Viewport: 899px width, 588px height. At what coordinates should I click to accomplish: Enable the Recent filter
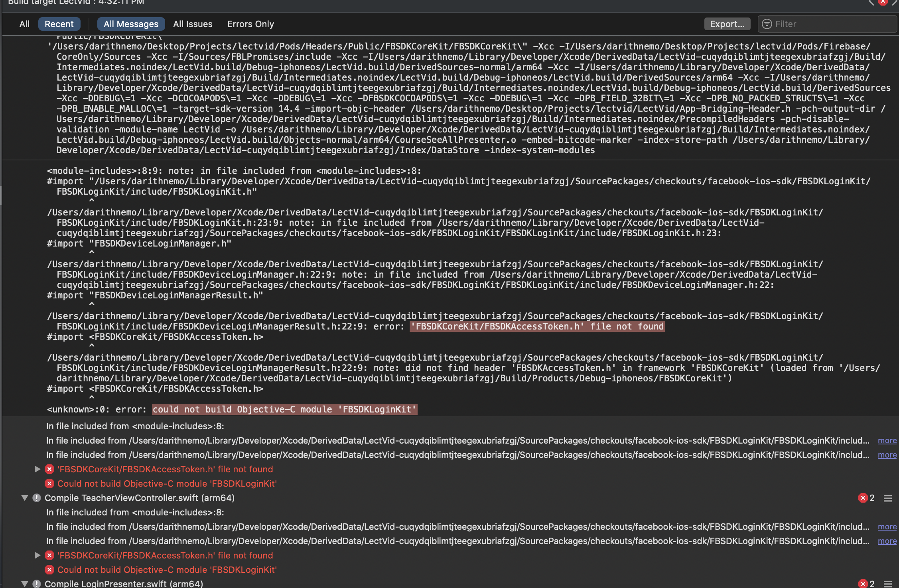59,24
